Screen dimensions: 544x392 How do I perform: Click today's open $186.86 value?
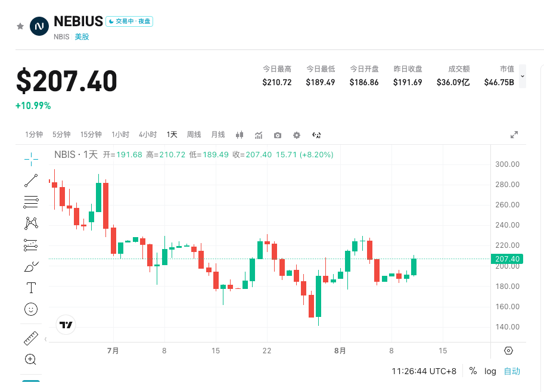[364, 83]
